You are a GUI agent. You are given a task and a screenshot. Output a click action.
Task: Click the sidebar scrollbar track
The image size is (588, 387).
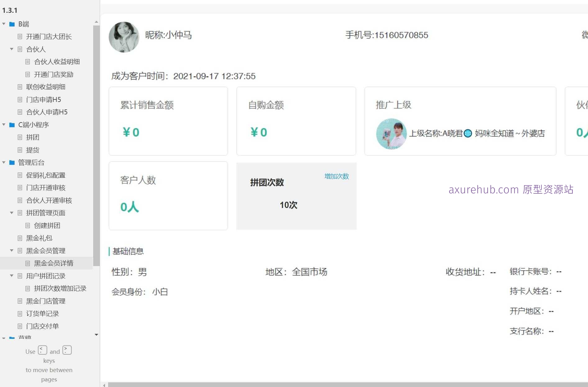tap(96, 177)
